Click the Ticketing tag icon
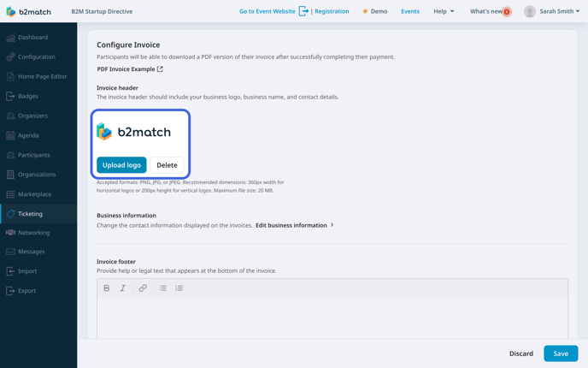The height and width of the screenshot is (368, 588). point(11,214)
